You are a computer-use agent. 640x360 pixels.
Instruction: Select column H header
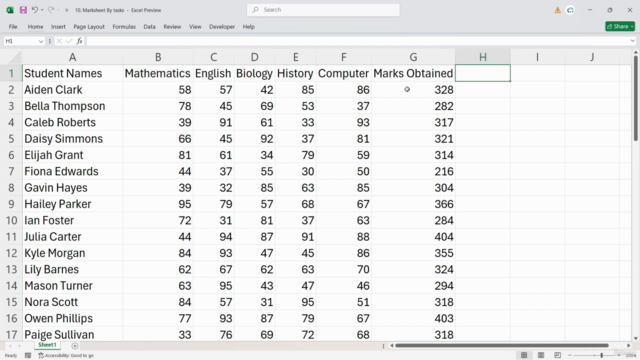pos(482,57)
